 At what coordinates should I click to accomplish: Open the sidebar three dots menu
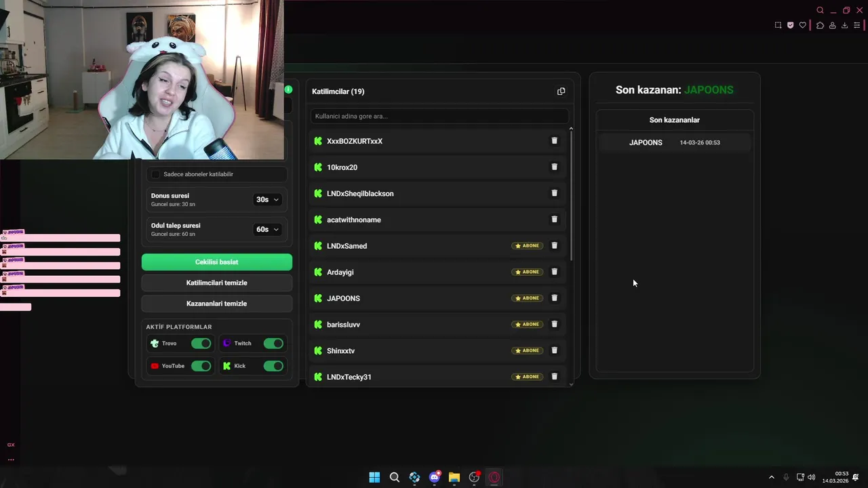coord(11,460)
